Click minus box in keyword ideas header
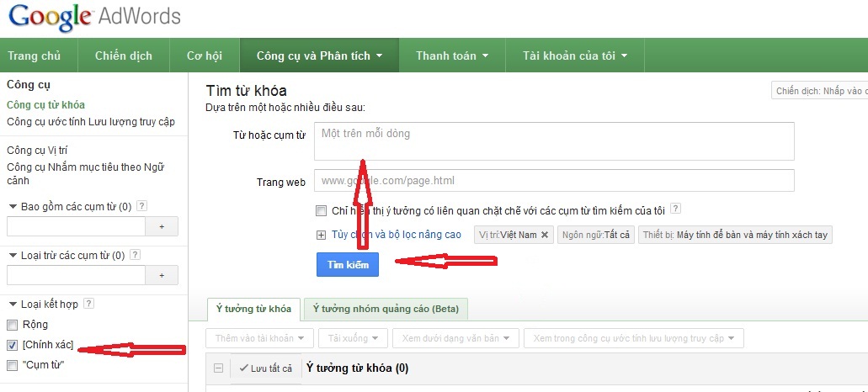 219,368
